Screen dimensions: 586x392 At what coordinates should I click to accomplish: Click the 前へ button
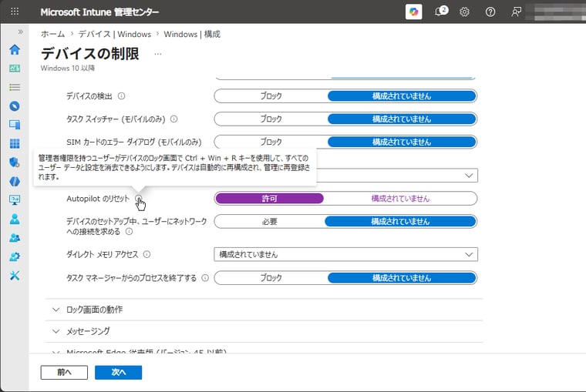pos(64,373)
